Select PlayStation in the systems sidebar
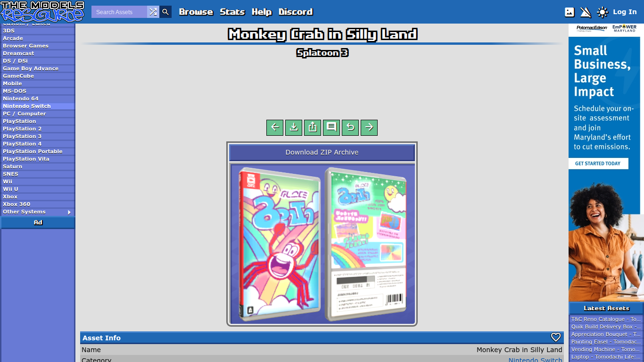The image size is (644, 362). click(38, 121)
